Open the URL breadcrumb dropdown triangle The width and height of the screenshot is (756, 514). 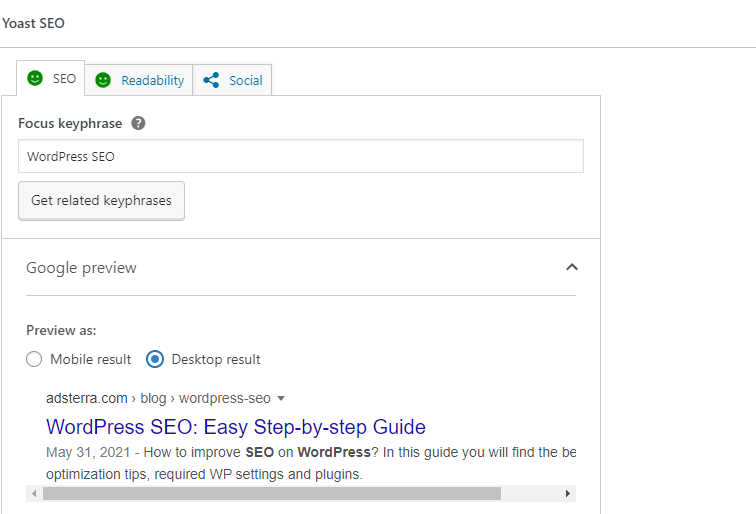tap(281, 399)
